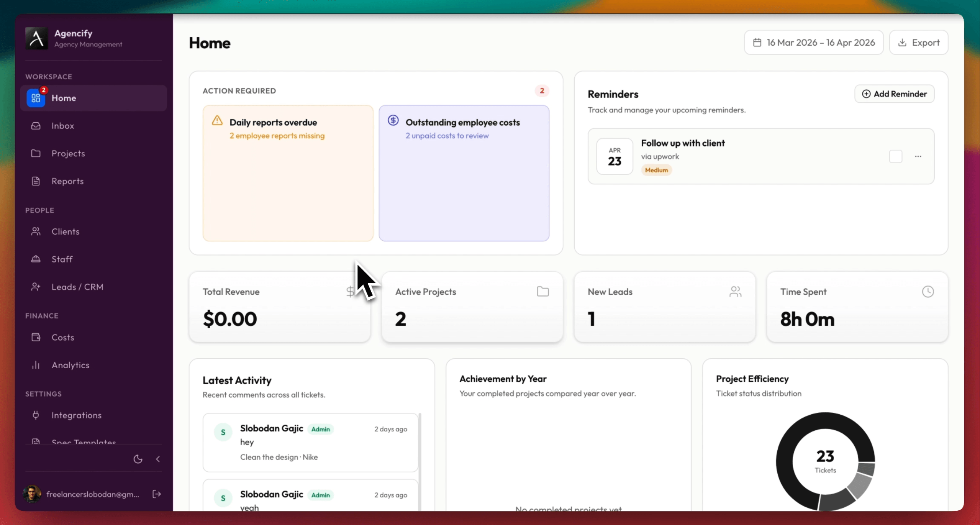Open Analytics via the bar chart icon
The height and width of the screenshot is (525, 980).
[x=36, y=364]
